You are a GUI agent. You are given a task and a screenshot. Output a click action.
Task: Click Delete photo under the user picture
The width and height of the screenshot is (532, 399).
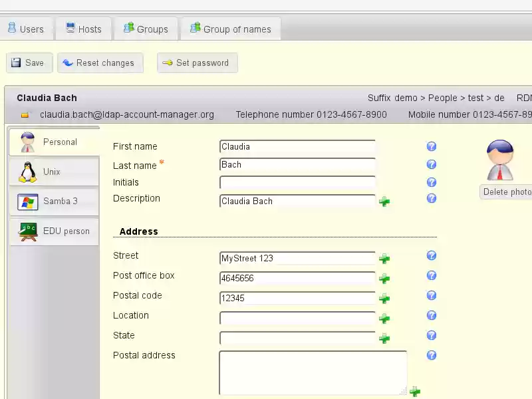point(506,192)
